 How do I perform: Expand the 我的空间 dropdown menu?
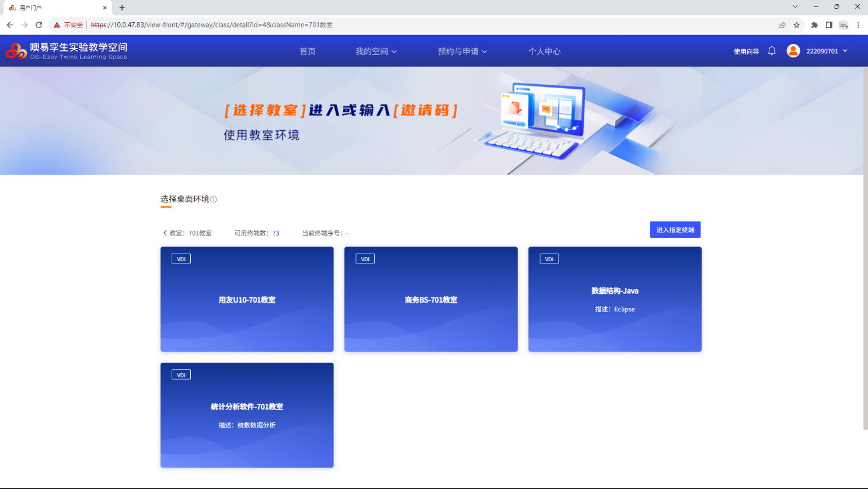[376, 51]
